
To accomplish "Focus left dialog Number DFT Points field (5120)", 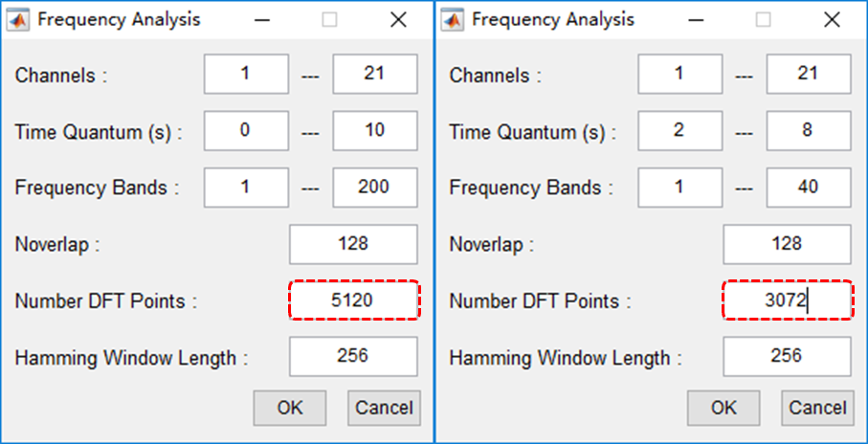I will (x=353, y=300).
